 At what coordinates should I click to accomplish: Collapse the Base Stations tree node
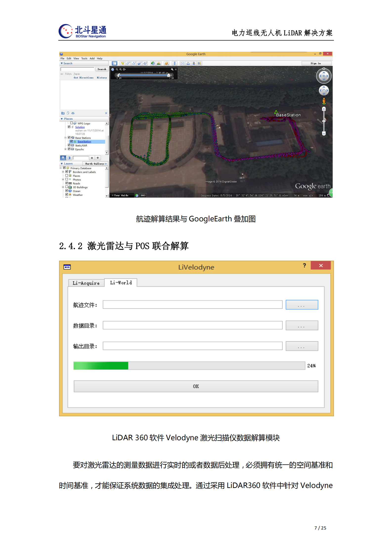point(65,138)
